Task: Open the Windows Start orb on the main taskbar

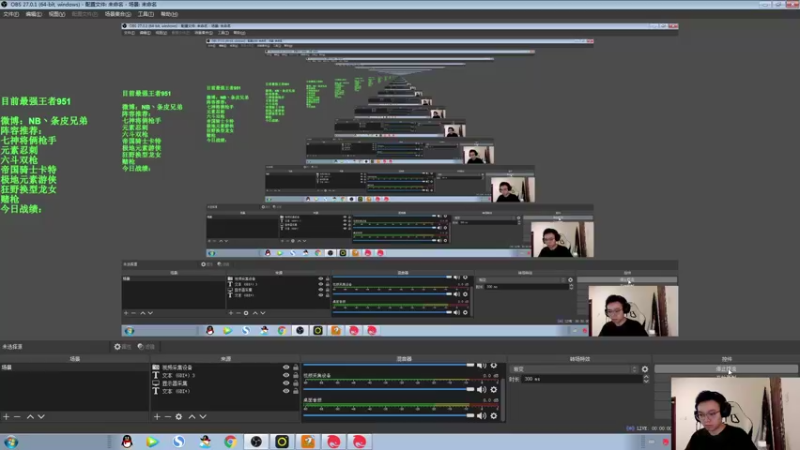Action: click(11, 442)
